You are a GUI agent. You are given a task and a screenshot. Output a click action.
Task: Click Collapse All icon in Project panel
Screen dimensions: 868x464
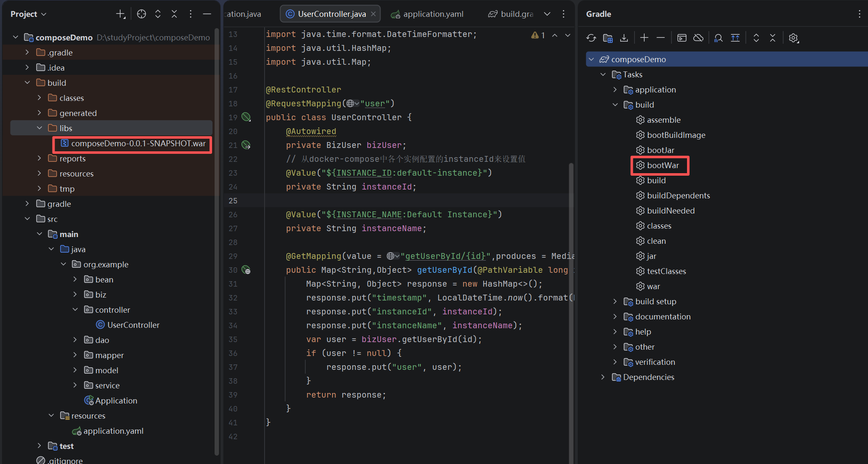tap(174, 14)
